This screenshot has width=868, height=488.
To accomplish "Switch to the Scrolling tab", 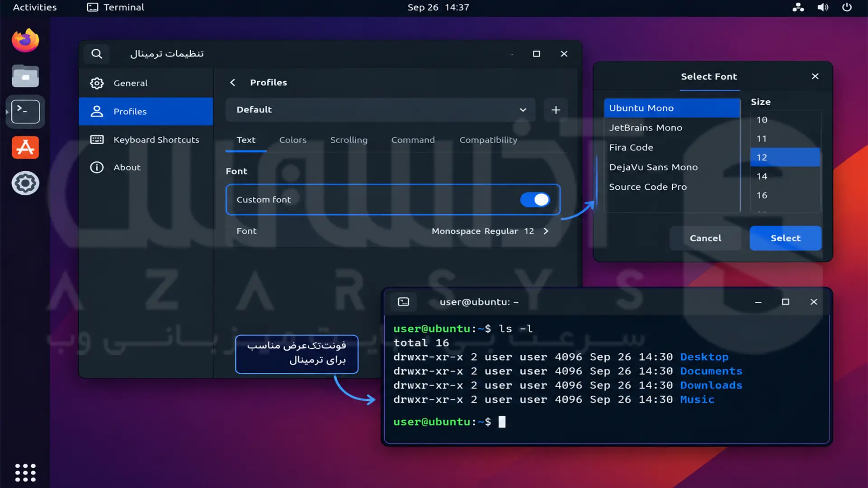I will [x=349, y=140].
